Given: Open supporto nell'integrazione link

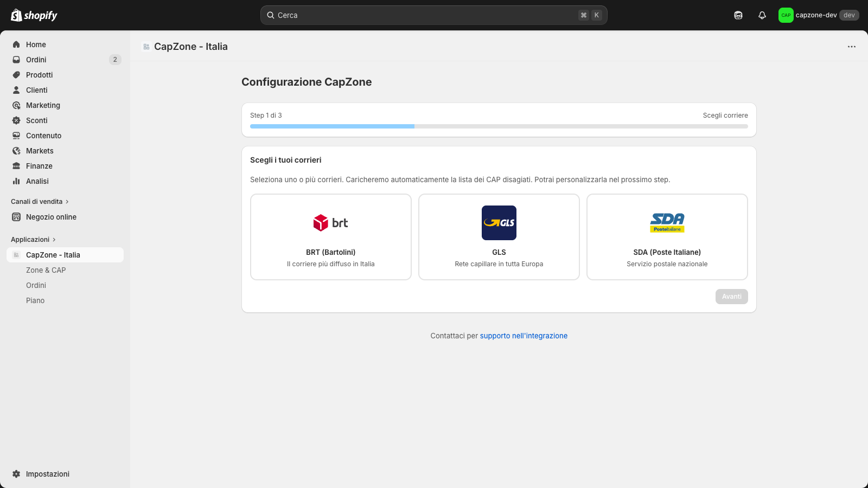Looking at the screenshot, I should coord(524,336).
